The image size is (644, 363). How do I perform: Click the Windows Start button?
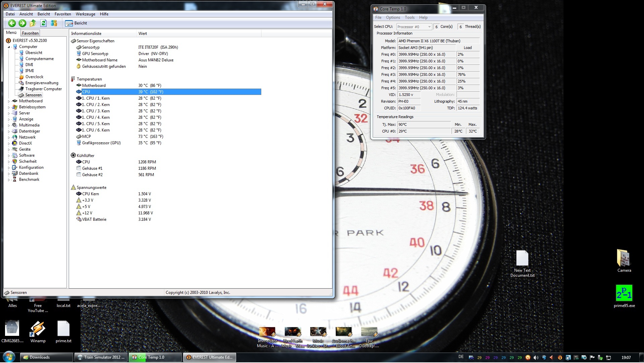pyautogui.click(x=9, y=357)
